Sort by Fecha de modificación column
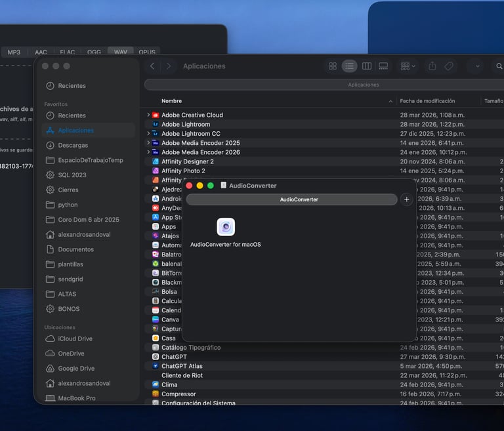This screenshot has height=431, width=504. (x=427, y=101)
